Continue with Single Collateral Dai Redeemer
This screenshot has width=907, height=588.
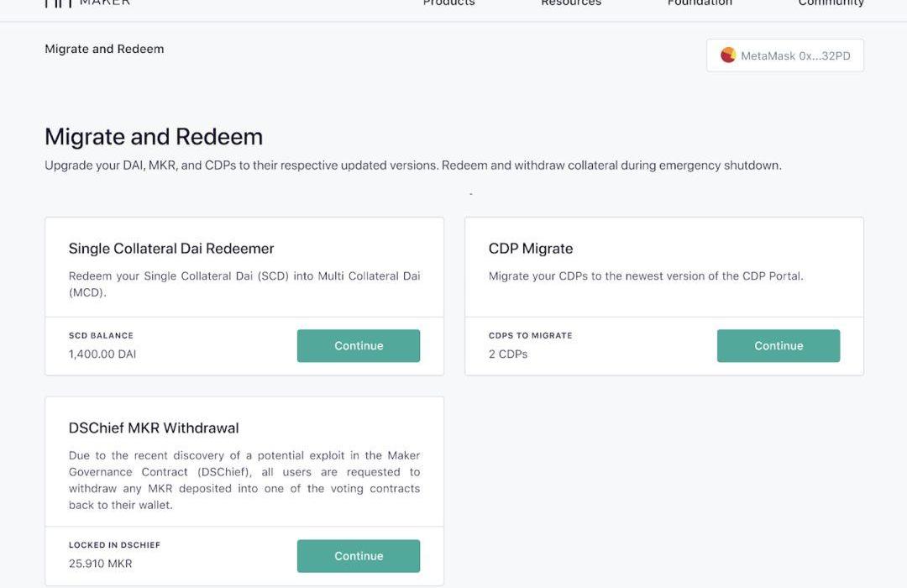[x=359, y=346]
